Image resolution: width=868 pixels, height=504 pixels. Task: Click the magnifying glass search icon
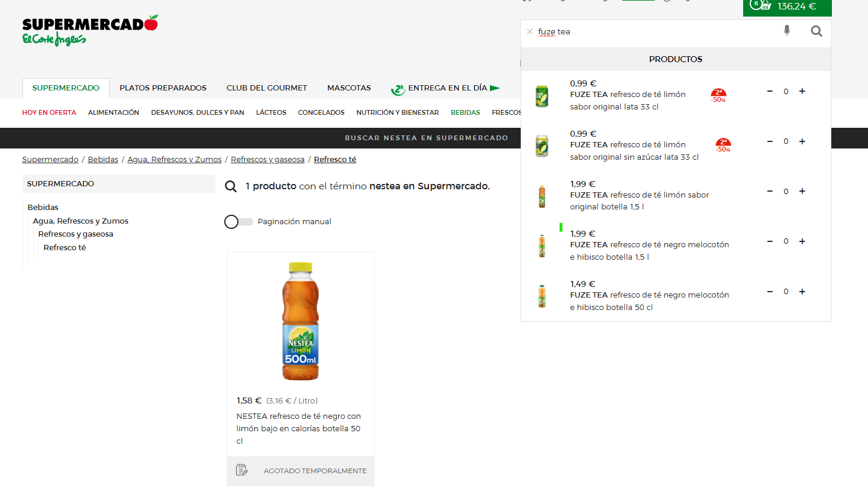pyautogui.click(x=817, y=31)
